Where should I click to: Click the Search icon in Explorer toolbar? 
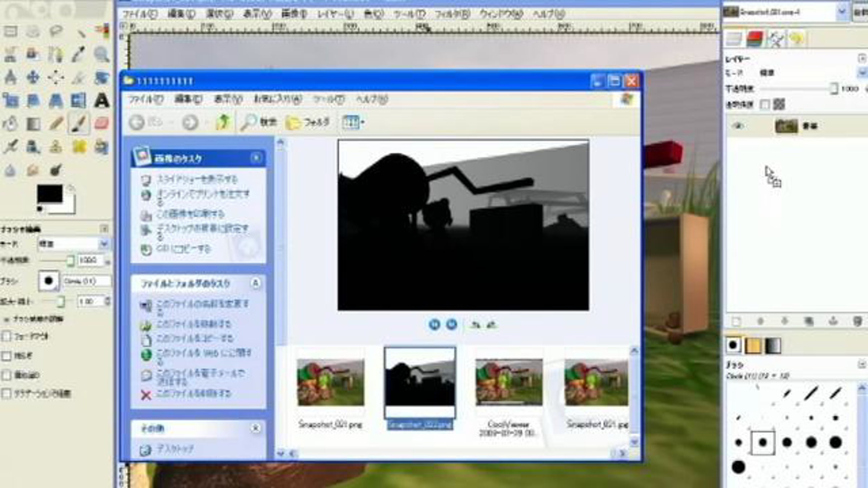click(x=248, y=123)
